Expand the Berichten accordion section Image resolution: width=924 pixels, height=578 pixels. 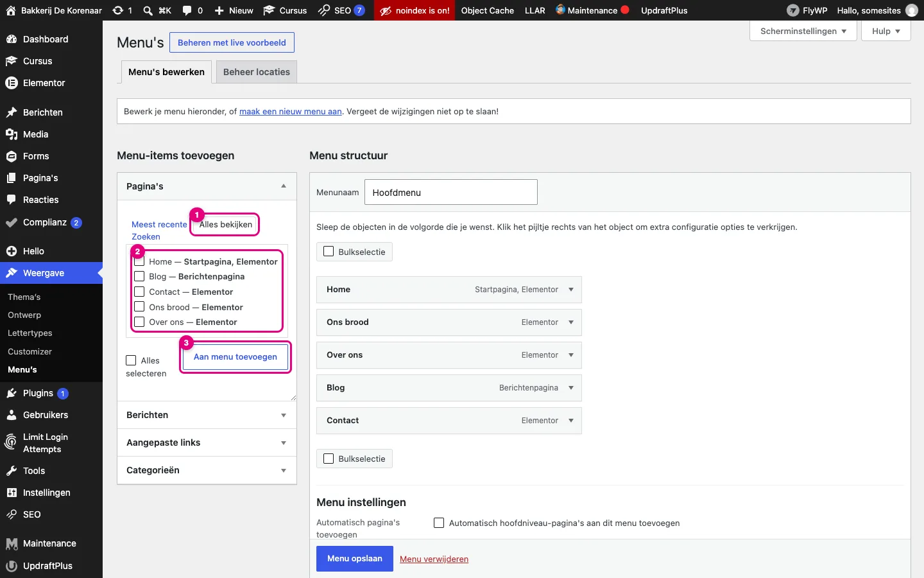(207, 415)
